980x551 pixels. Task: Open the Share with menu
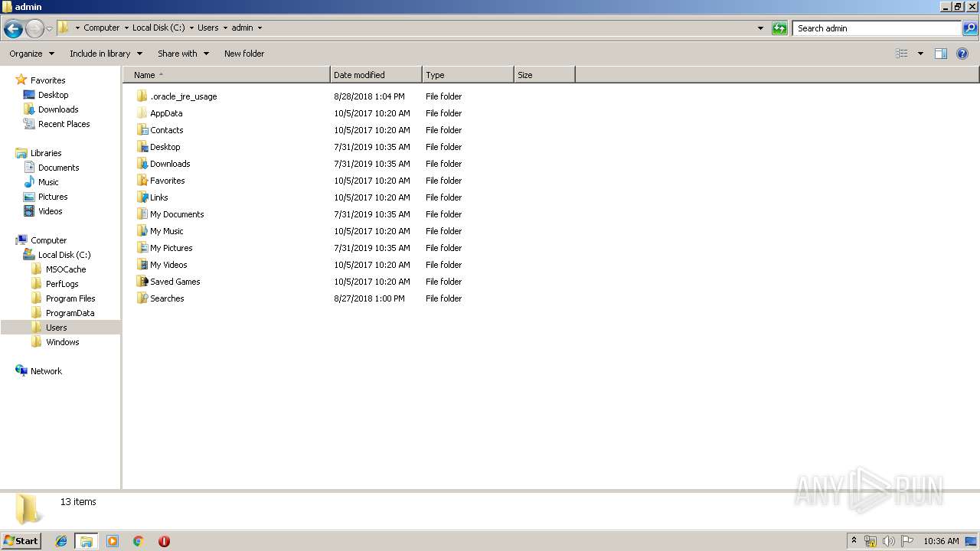pos(183,54)
